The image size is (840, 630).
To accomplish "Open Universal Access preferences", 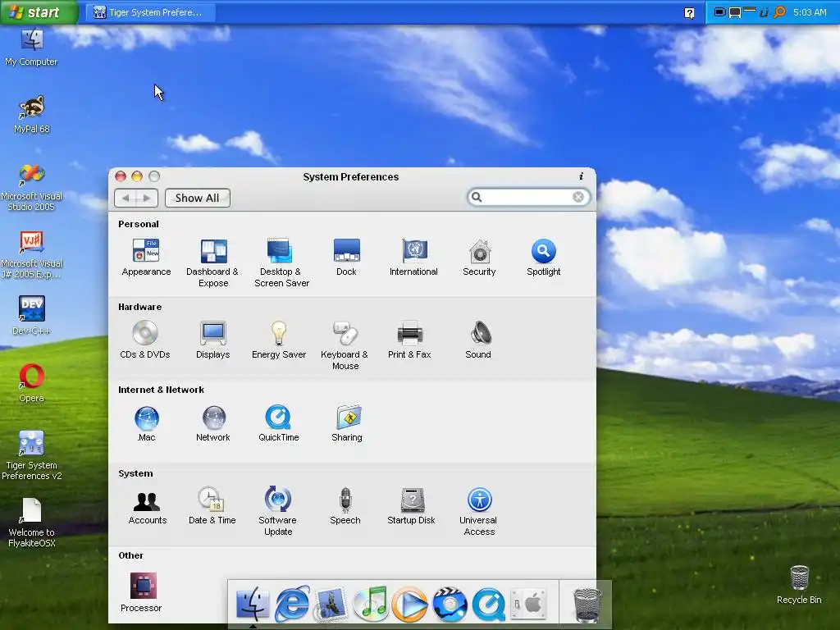I will (479, 511).
